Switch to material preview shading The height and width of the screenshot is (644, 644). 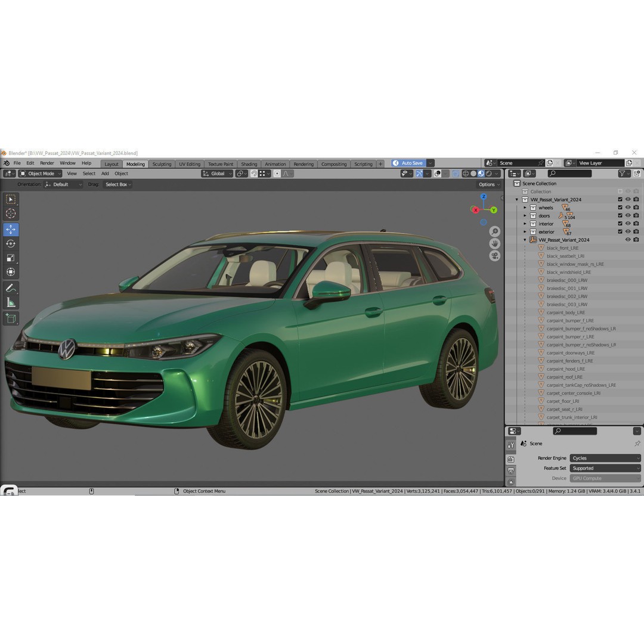point(481,174)
